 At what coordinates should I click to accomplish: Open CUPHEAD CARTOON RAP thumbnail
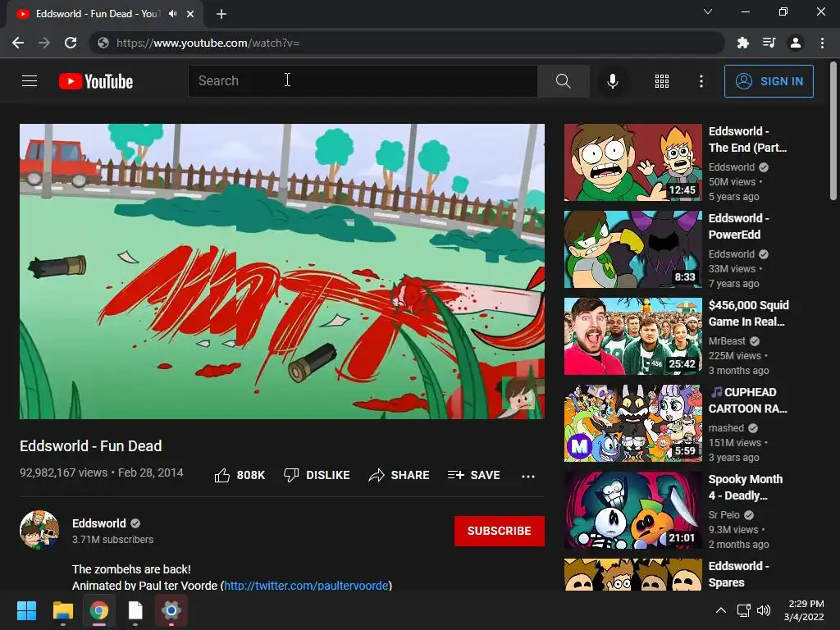point(632,423)
